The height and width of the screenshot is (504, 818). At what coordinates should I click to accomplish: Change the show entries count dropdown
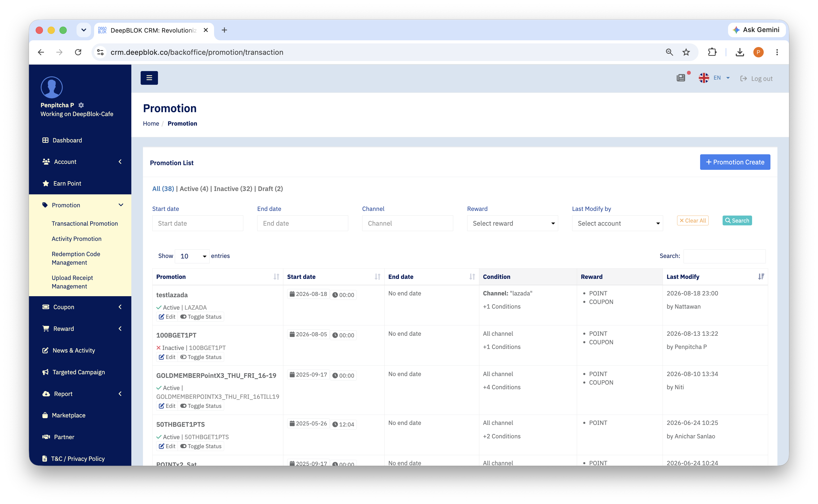coord(192,256)
